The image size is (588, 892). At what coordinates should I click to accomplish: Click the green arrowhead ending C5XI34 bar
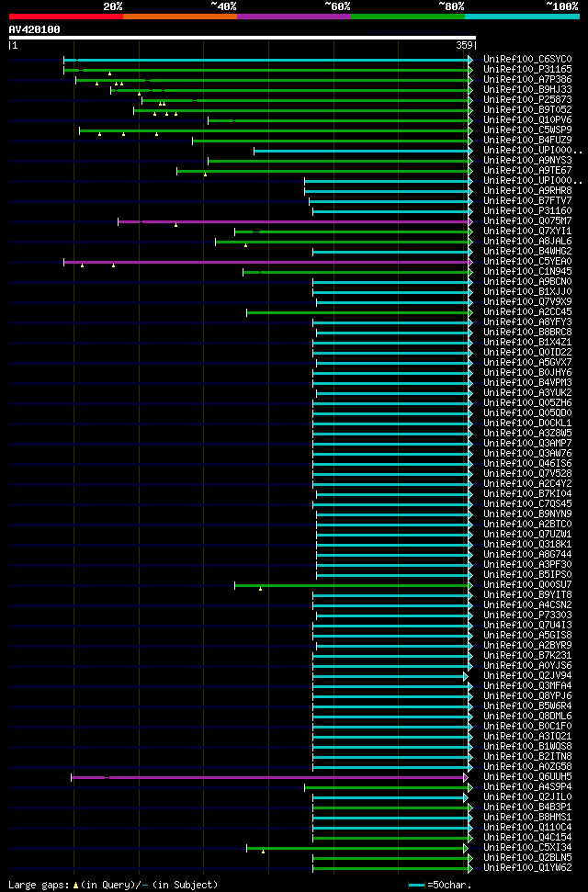coord(466,848)
